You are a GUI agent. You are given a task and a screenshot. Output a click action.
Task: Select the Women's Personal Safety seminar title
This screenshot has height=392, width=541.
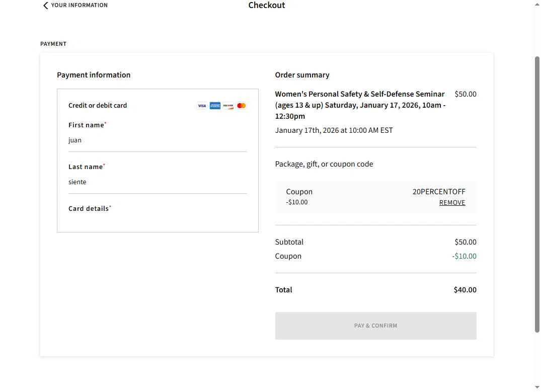pos(360,105)
